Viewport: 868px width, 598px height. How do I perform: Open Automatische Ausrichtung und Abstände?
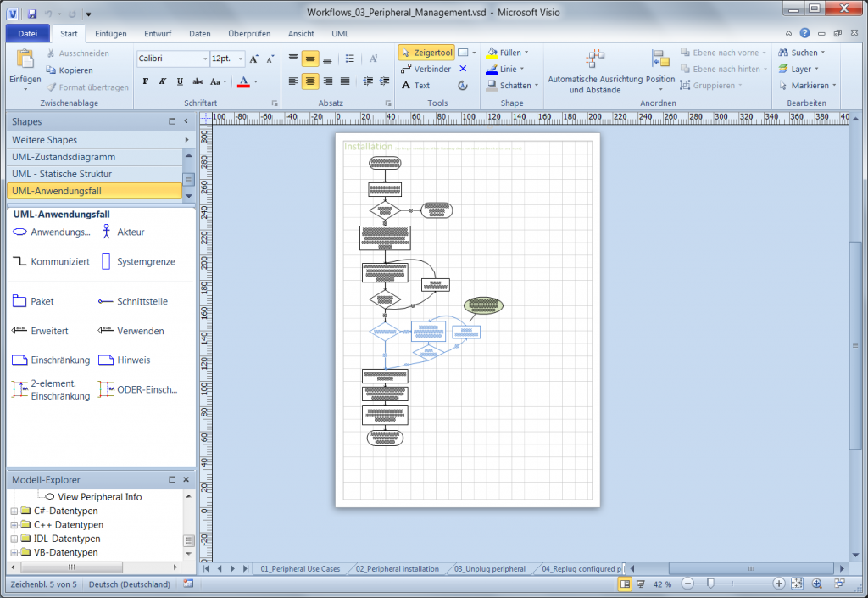point(594,72)
